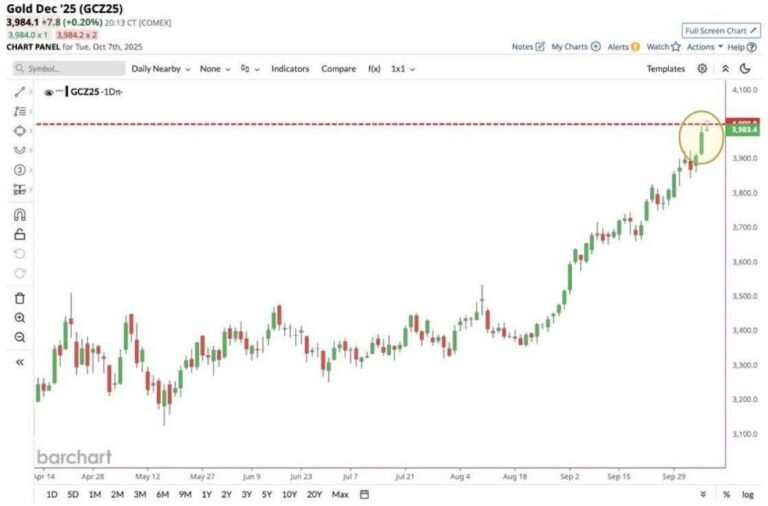Open the Help link

(x=742, y=47)
